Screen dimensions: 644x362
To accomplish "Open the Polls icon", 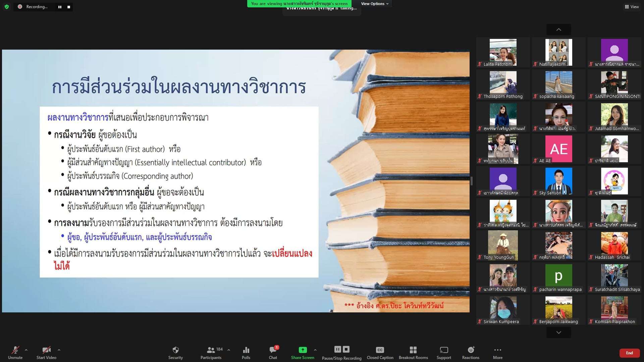I will tap(246, 350).
